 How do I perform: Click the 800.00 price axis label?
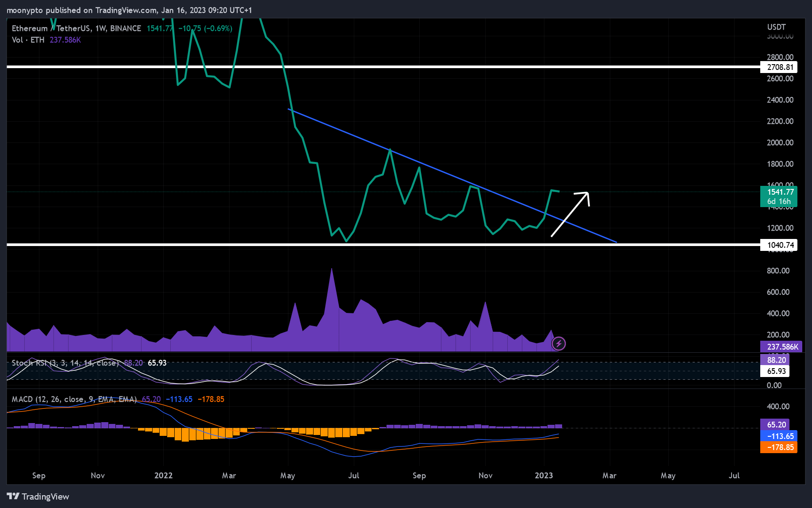click(x=778, y=270)
